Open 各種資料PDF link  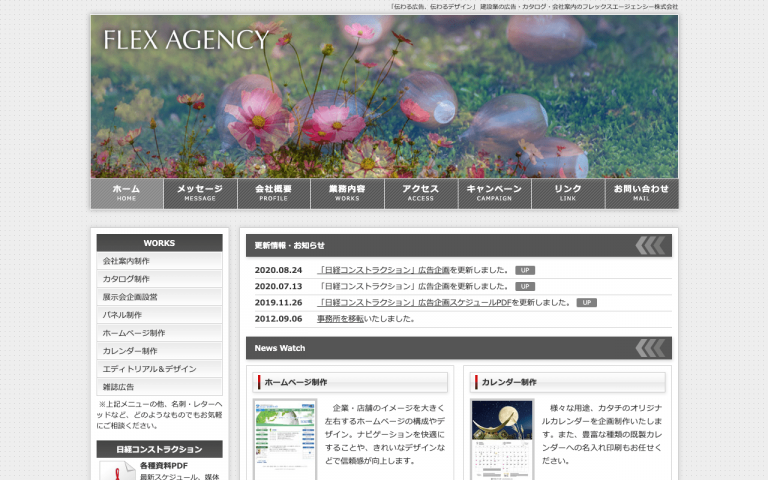coord(164,465)
